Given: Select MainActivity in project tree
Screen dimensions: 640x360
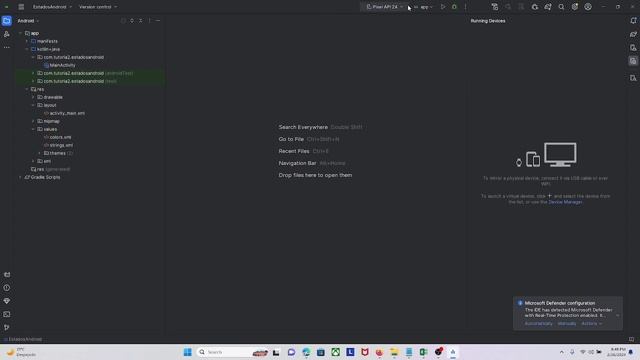Looking at the screenshot, I should click(62, 65).
